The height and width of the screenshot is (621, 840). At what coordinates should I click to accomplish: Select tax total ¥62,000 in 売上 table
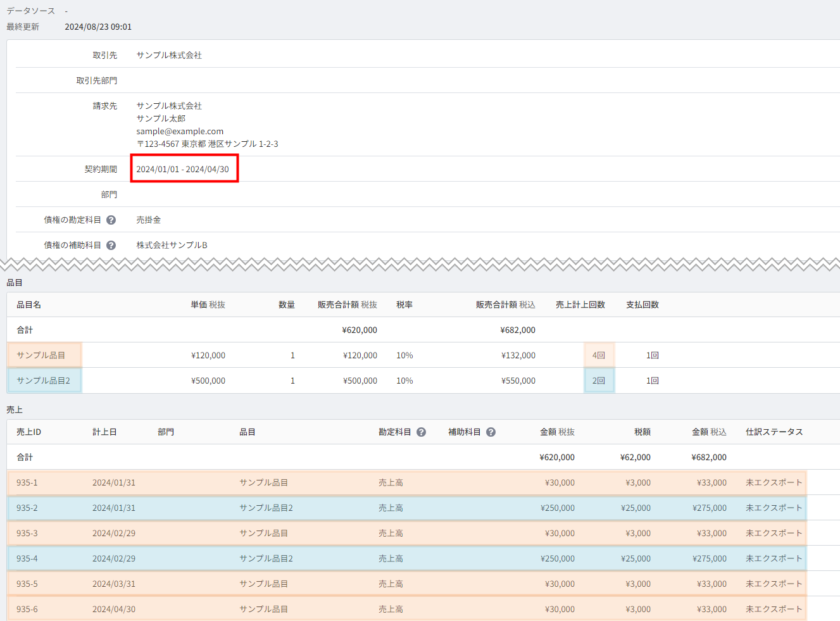point(636,457)
